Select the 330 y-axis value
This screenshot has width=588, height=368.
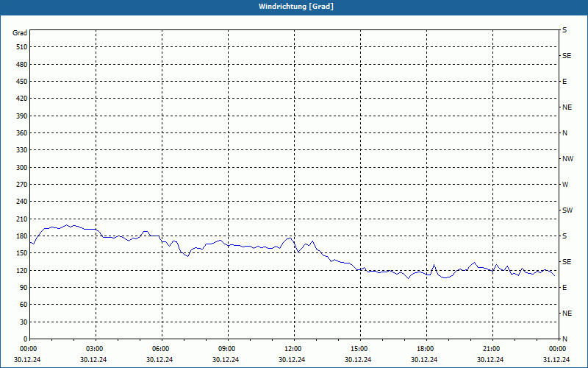22,150
